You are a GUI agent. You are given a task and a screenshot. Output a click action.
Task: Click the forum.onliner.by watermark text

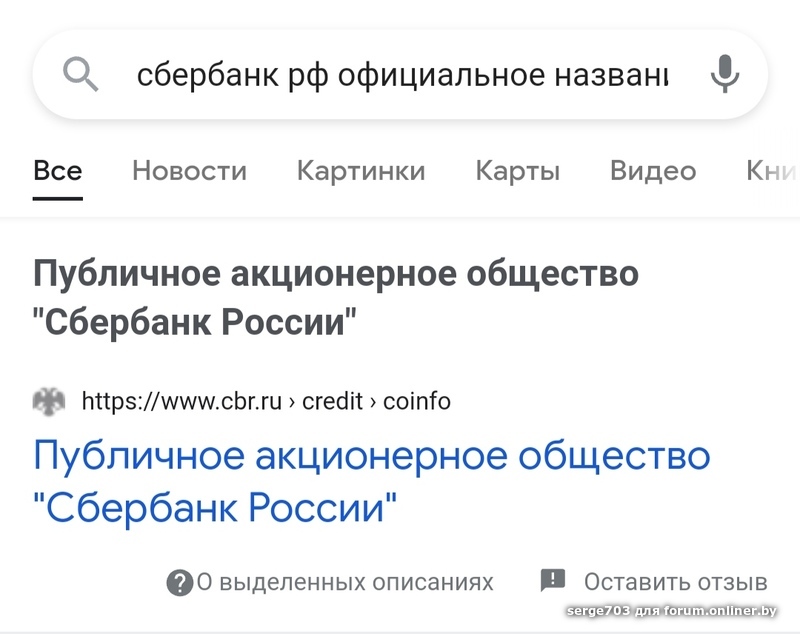coord(721,612)
